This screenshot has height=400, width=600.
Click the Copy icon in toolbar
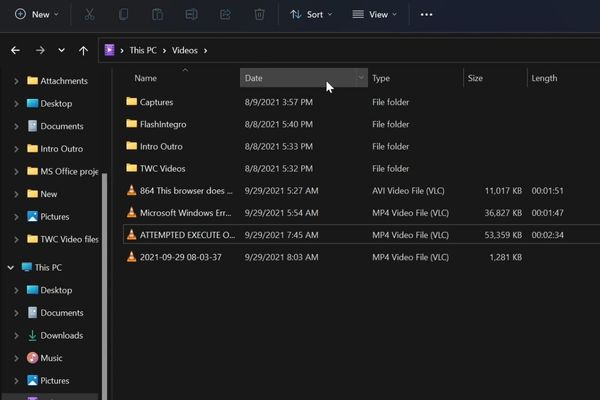[x=123, y=15]
